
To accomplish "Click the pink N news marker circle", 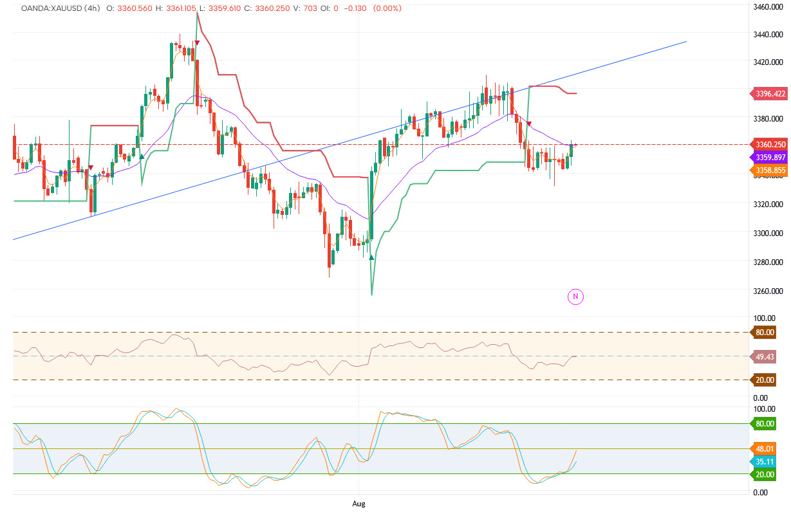I will (575, 297).
